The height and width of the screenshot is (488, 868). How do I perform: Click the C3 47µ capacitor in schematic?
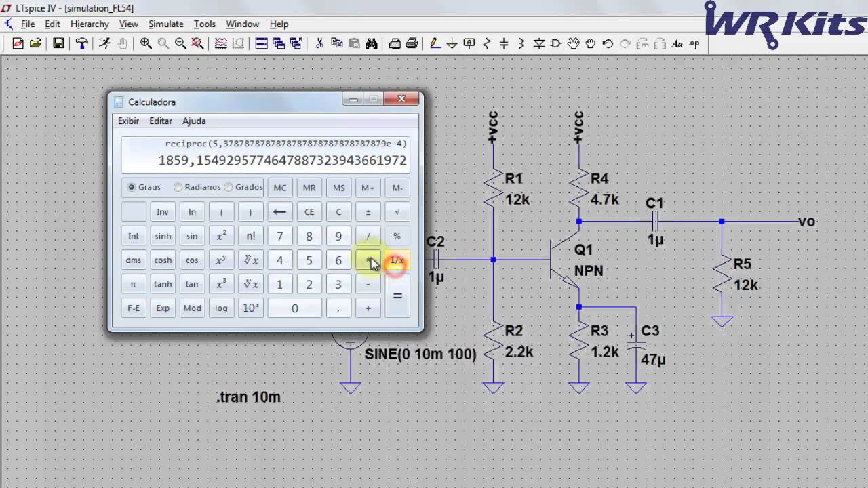coord(636,344)
